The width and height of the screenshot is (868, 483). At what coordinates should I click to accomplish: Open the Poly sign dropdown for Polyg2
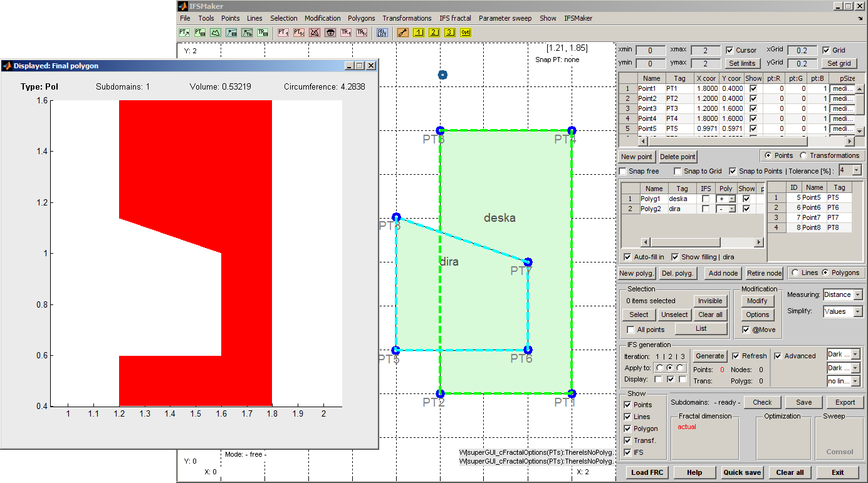(726, 209)
